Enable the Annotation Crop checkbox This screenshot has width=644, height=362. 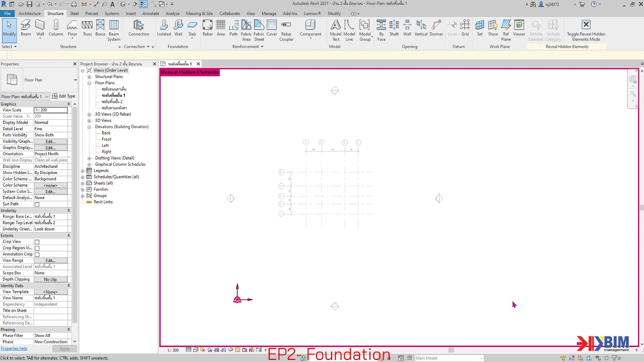coord(37,254)
